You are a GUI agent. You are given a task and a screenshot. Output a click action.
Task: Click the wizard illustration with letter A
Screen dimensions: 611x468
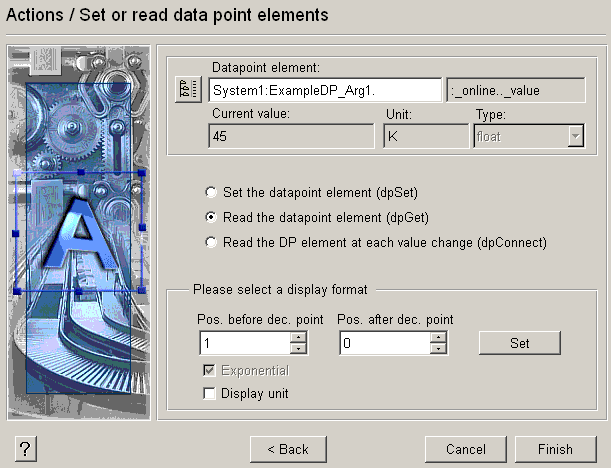(79, 231)
